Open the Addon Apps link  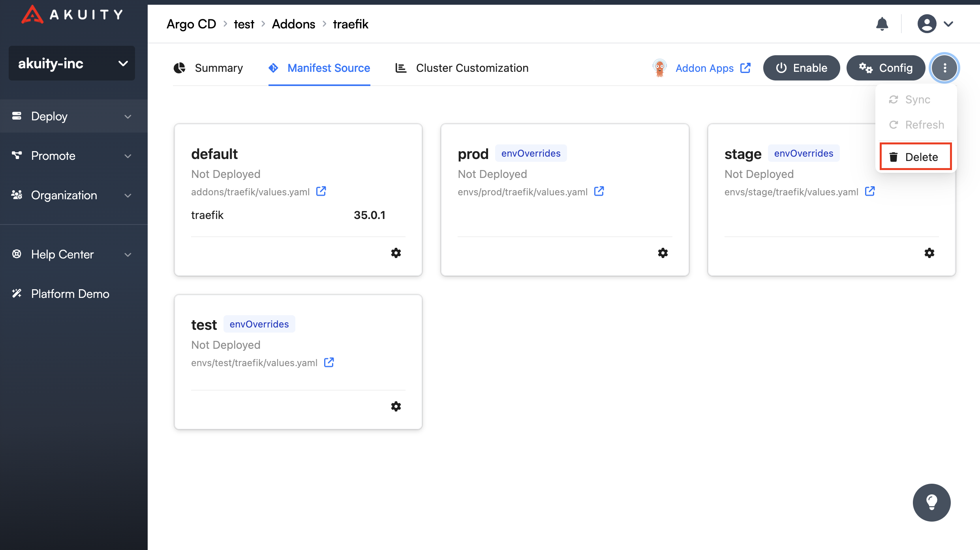pos(704,68)
